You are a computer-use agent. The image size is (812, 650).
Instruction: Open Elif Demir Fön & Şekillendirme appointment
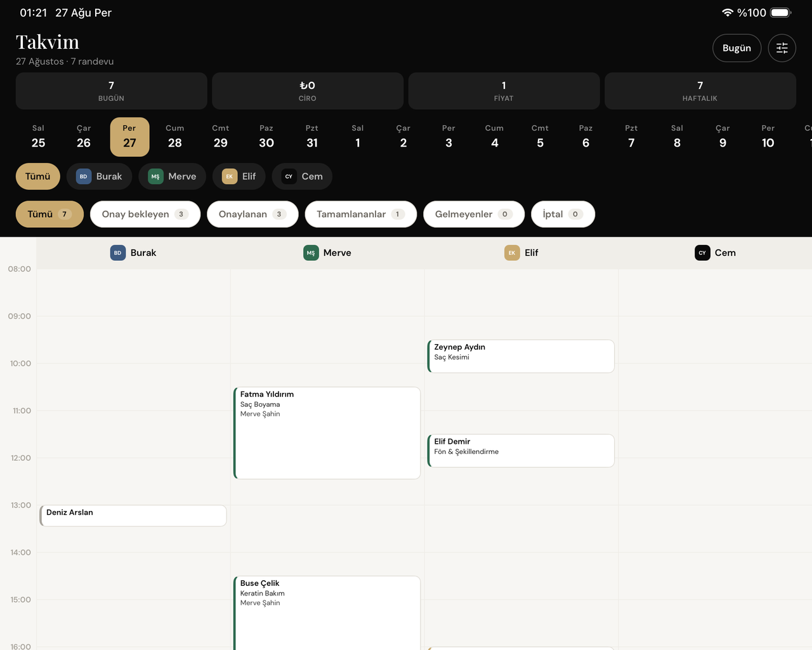click(x=521, y=451)
